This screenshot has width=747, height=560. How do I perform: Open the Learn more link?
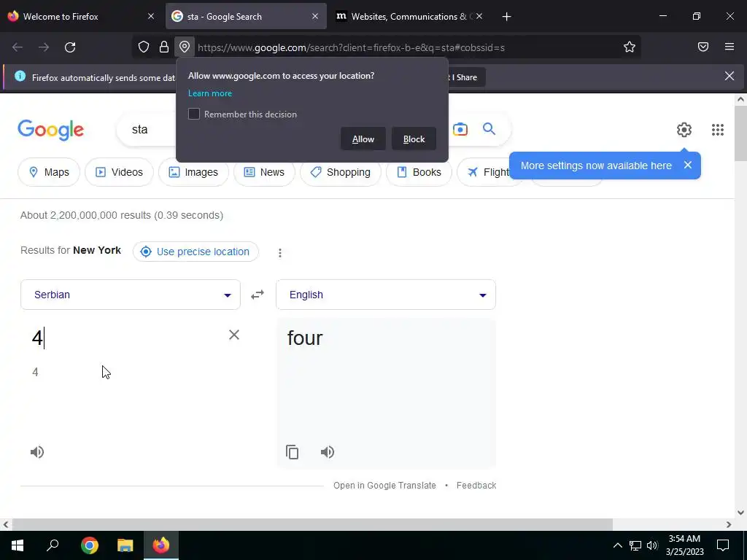click(210, 93)
